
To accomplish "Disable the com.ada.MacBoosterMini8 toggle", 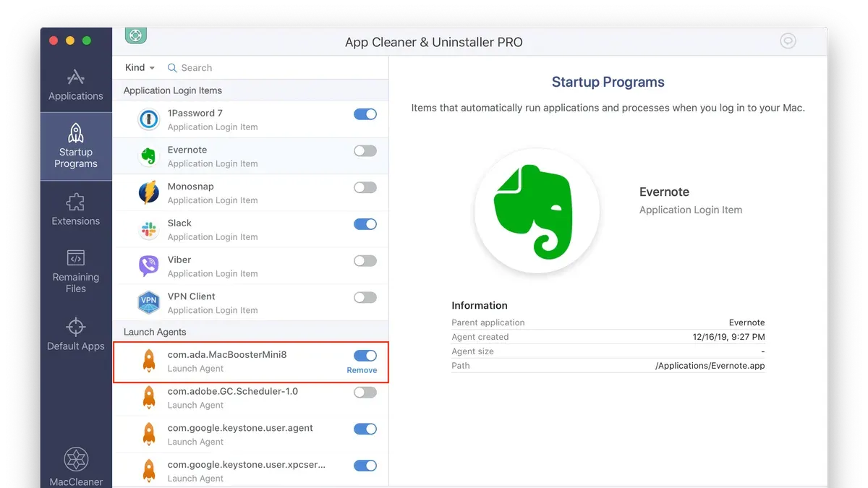I will (365, 356).
